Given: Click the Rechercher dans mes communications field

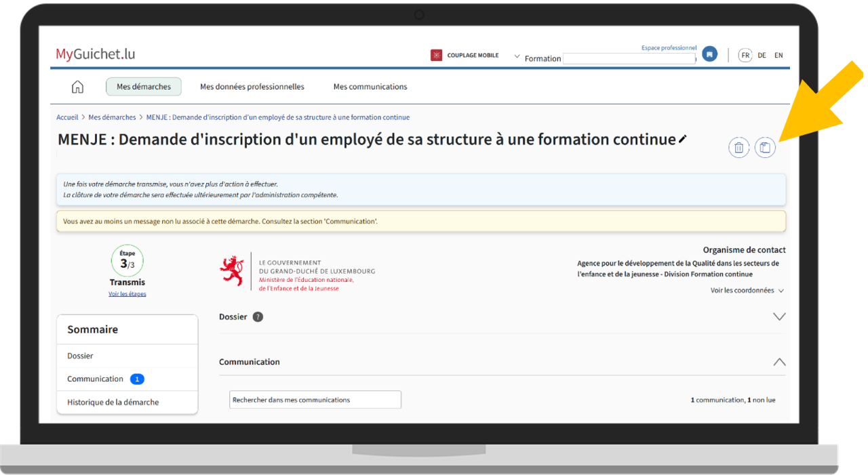Looking at the screenshot, I should (315, 400).
